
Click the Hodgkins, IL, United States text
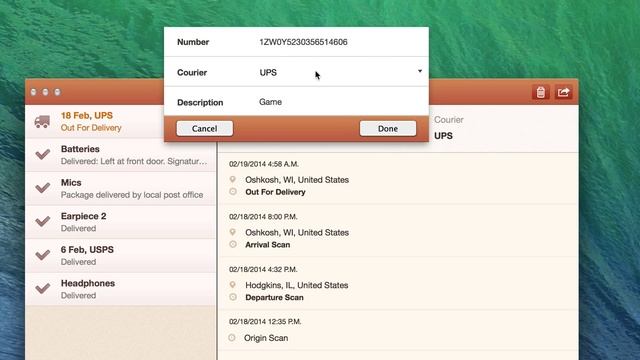point(297,285)
